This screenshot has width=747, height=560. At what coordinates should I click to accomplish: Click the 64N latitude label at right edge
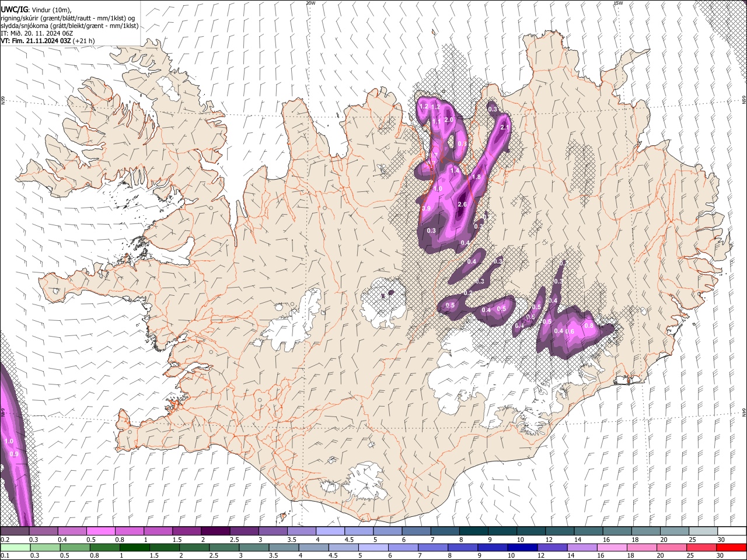click(x=744, y=412)
